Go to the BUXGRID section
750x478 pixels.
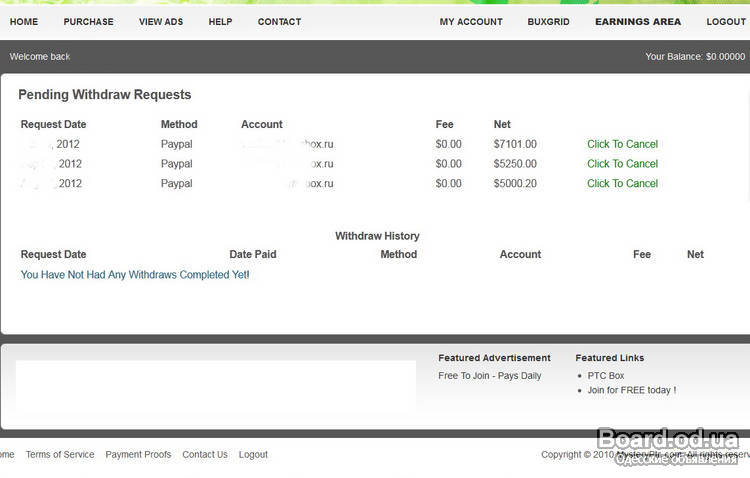point(548,22)
